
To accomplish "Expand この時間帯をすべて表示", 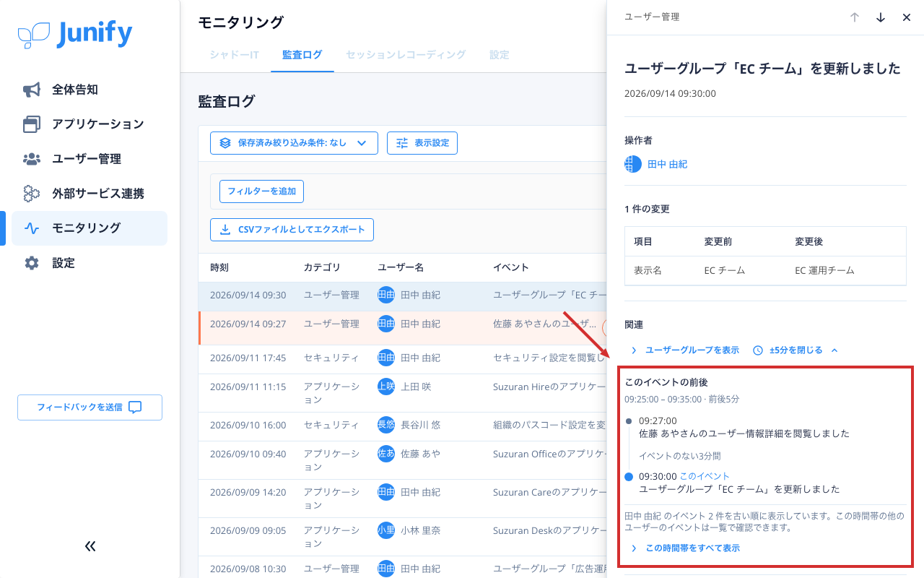I will pyautogui.click(x=685, y=548).
